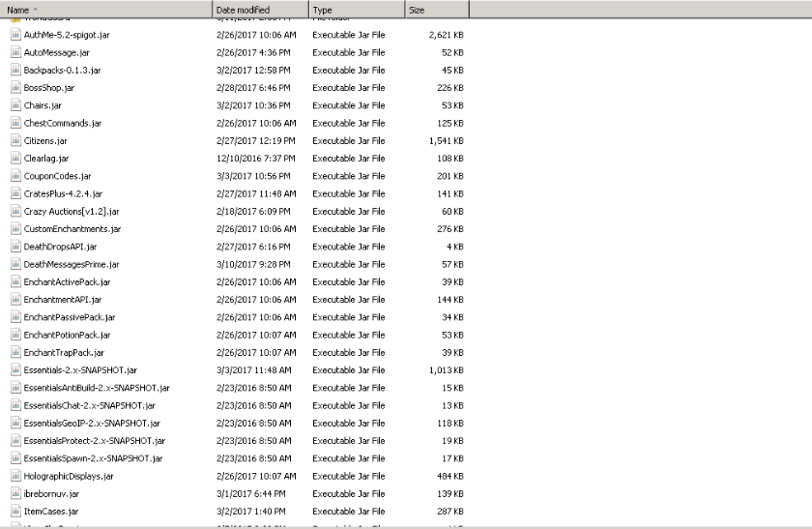The height and width of the screenshot is (529, 812).
Task: Click the 3/10/2017 9:28 PM date
Action: point(253,264)
